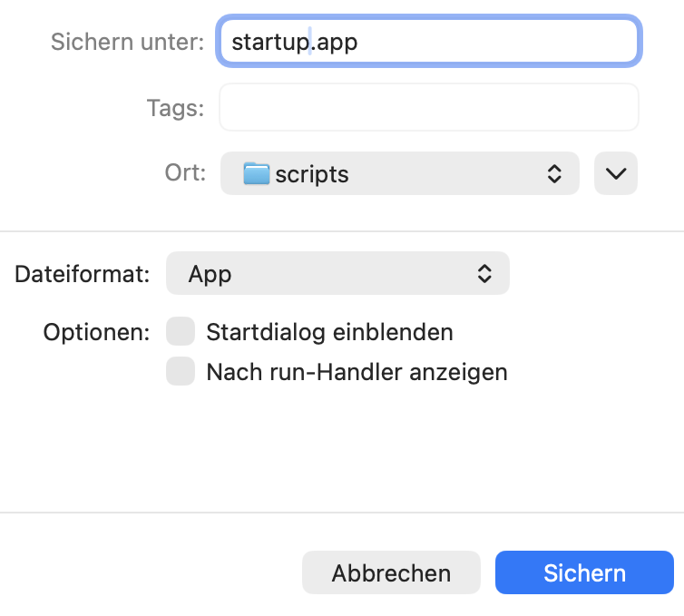Open the Dateiformat dropdown set to App
Screen dimensions: 684x616
337,274
